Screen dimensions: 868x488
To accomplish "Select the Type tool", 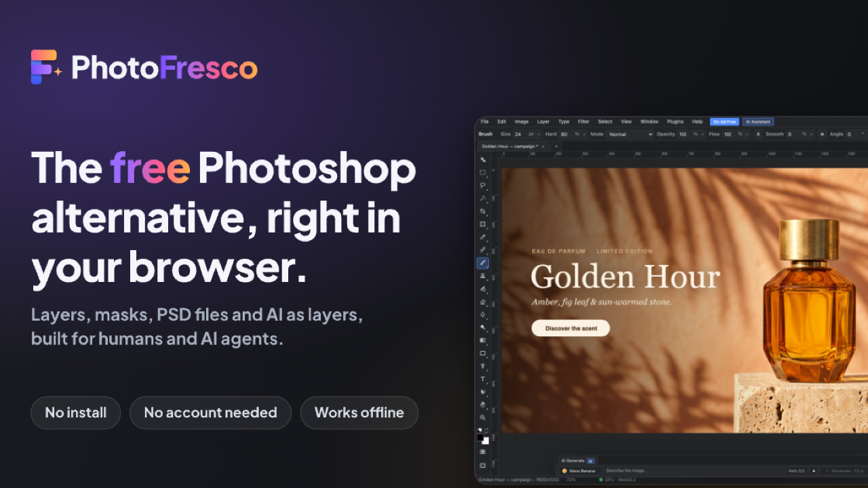I will pos(483,379).
